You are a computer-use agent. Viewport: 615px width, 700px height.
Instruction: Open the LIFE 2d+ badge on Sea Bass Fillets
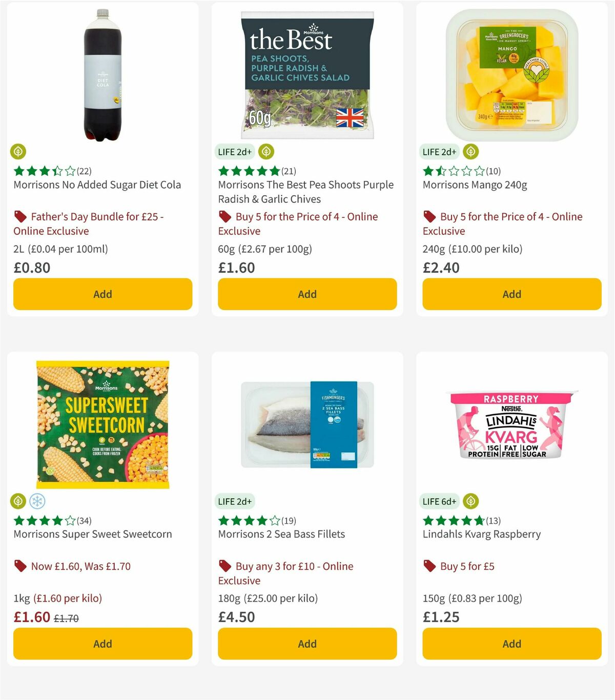(234, 501)
